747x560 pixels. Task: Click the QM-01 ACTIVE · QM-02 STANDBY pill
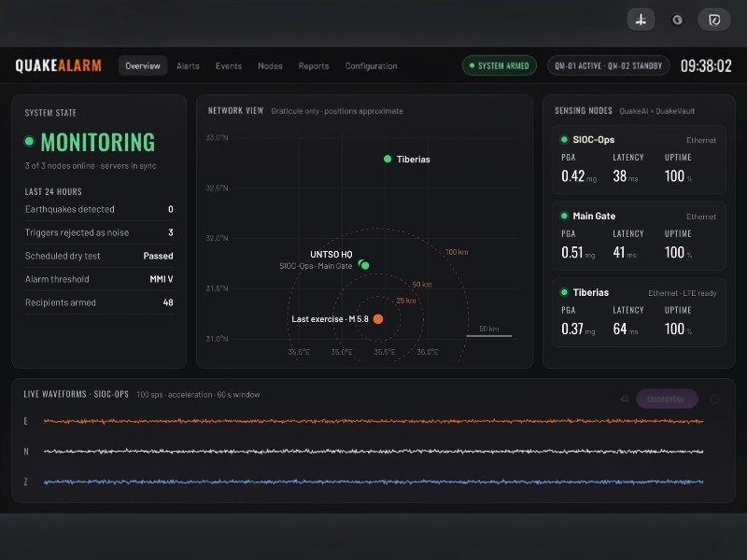pos(609,65)
